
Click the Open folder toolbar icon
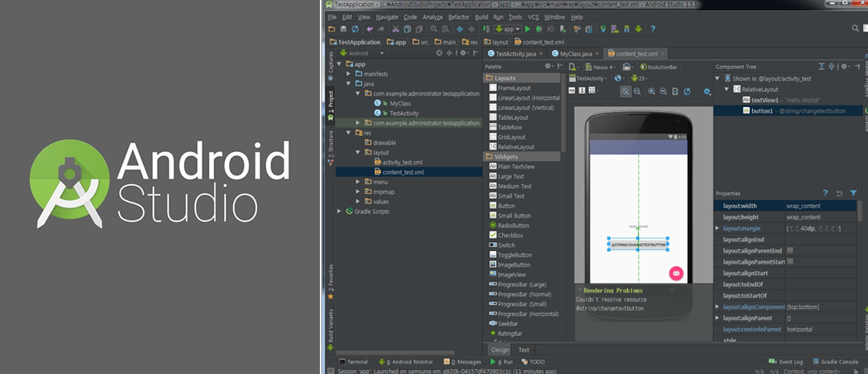[332, 29]
